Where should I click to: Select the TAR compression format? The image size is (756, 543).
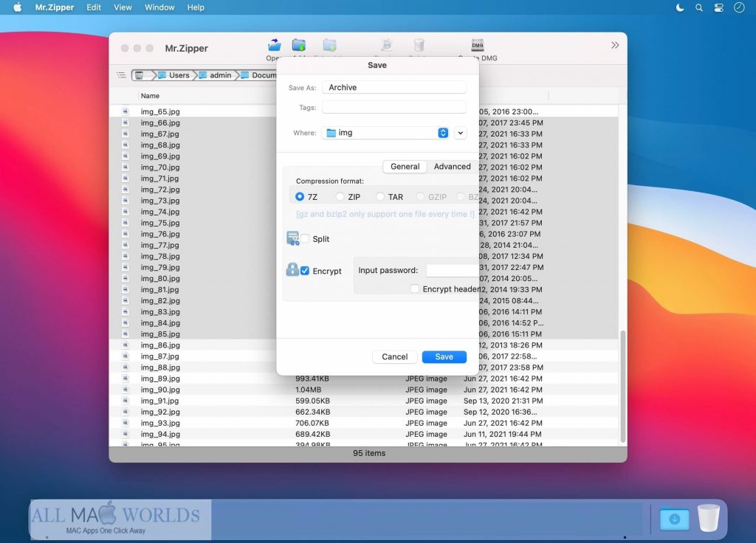click(x=380, y=196)
